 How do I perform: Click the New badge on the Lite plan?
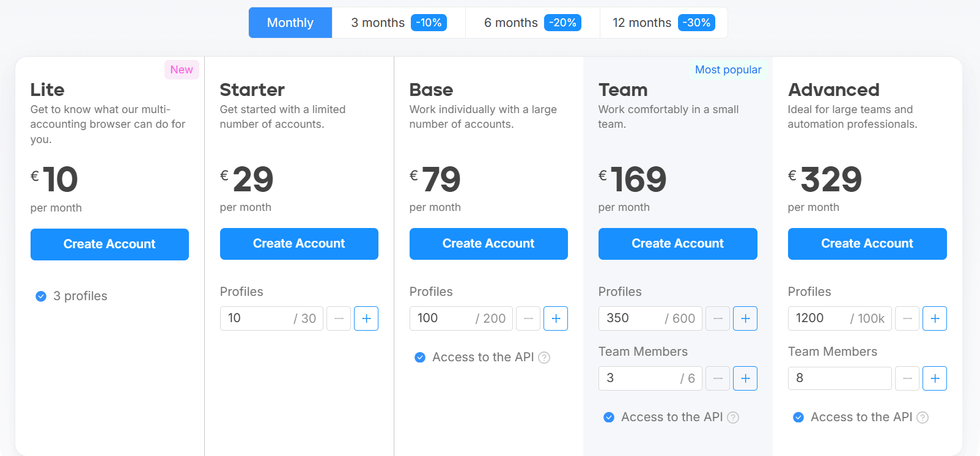[x=182, y=69]
